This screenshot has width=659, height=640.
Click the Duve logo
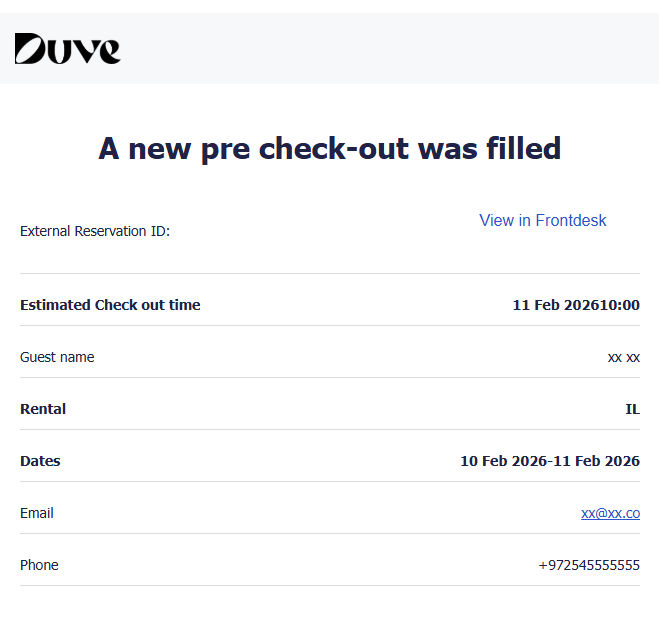67,48
